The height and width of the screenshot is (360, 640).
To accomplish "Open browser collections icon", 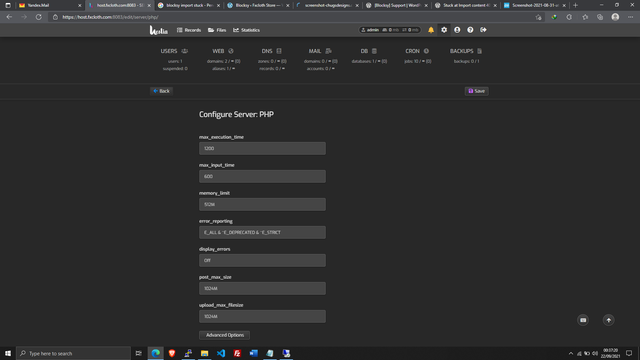I will pyautogui.click(x=600, y=17).
